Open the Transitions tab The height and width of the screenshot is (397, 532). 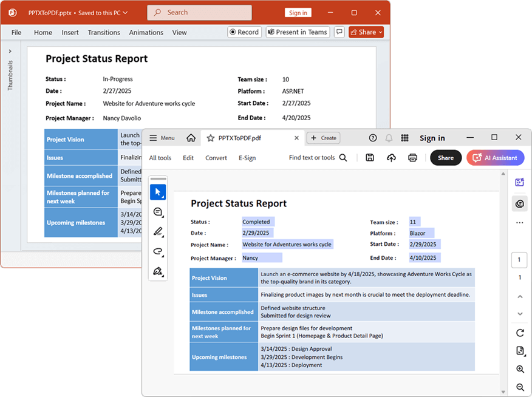104,33
